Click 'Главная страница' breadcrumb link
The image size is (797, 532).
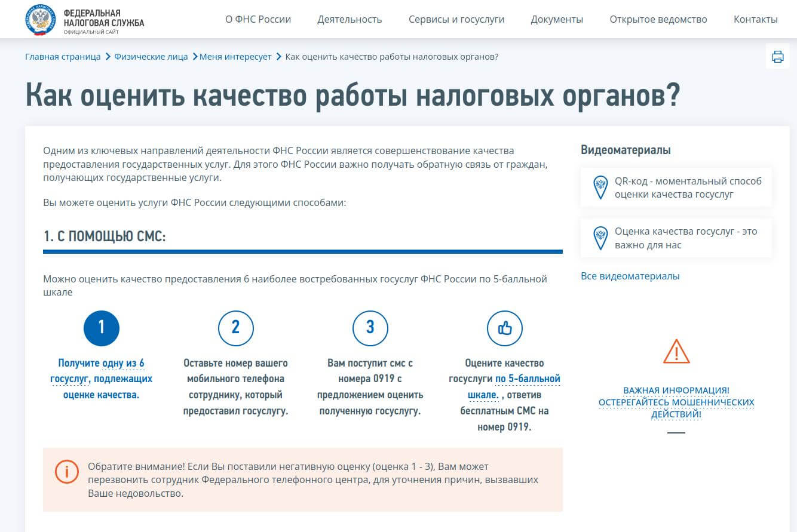[63, 57]
